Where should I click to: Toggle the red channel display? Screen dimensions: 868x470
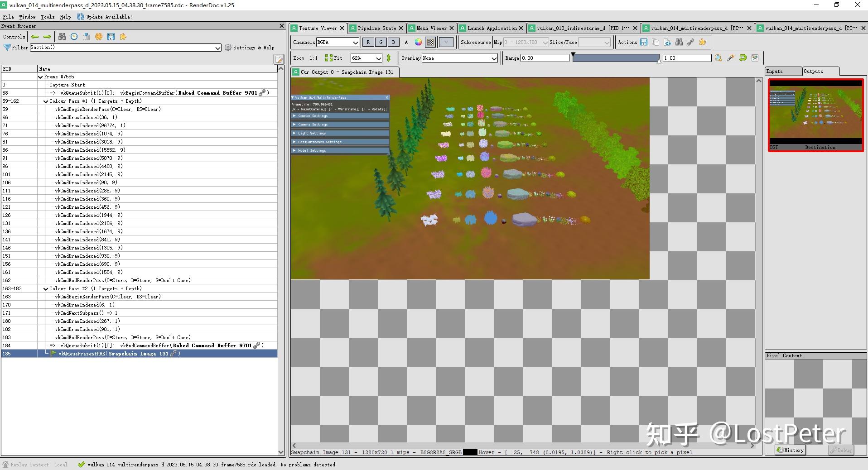[x=368, y=42]
